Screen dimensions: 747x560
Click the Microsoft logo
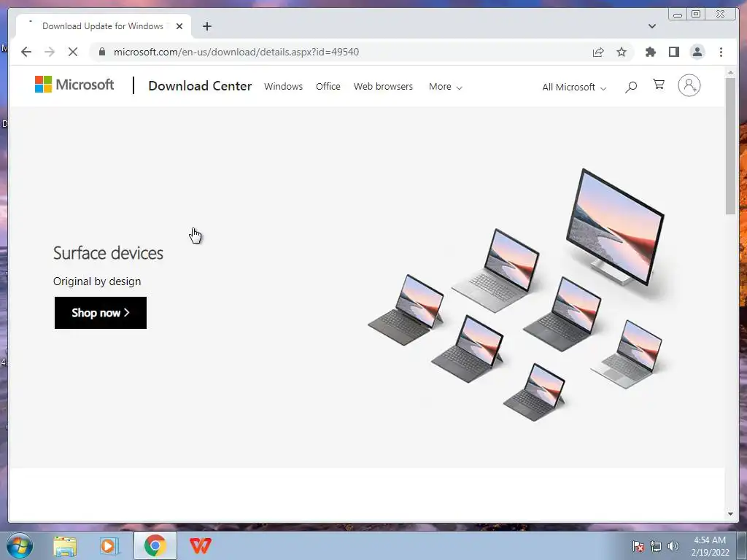coord(74,85)
